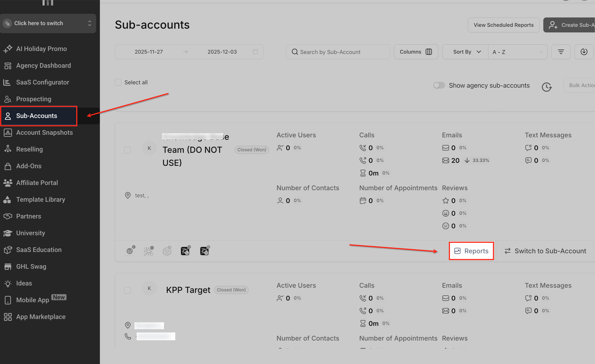Click View Scheduled Reports button
Image resolution: width=595 pixels, height=364 pixels.
[503, 25]
